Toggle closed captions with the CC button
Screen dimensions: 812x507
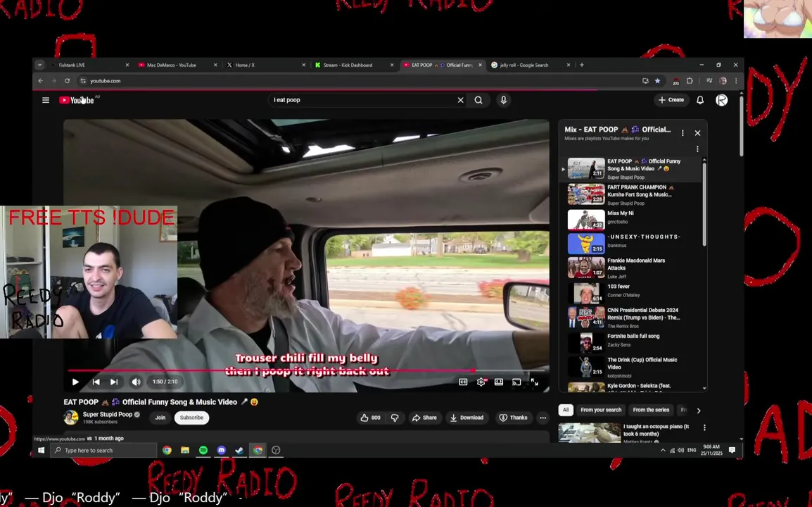(463, 382)
